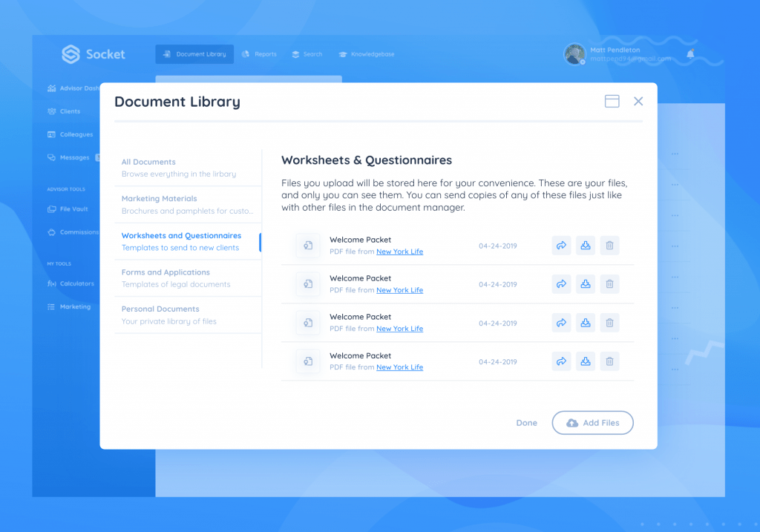Screen dimensions: 760x532
Task: Select the Personal Documents category
Action: pos(188,315)
